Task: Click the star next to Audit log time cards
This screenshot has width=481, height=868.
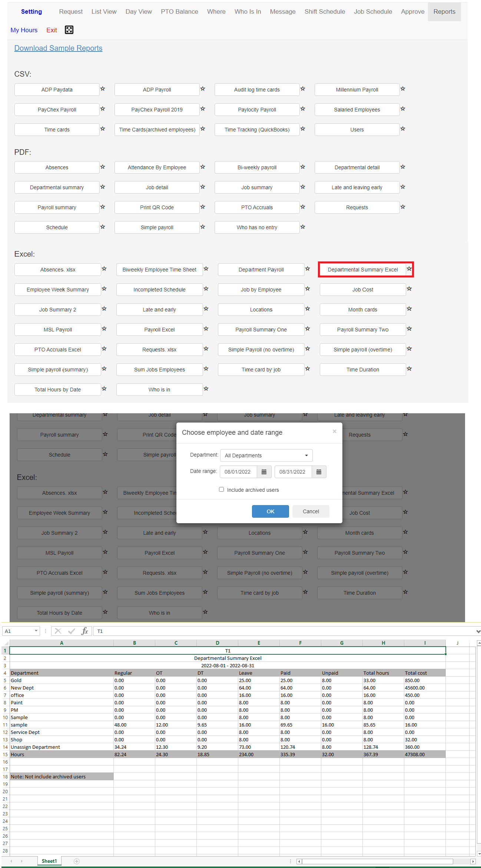Action: pos(303,89)
